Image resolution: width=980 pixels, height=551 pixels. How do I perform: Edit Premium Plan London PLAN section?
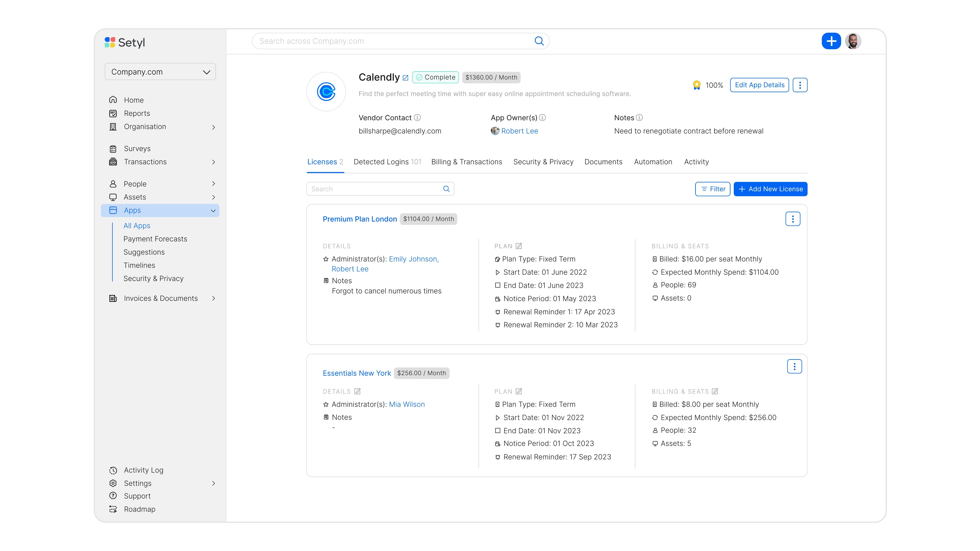click(x=519, y=246)
